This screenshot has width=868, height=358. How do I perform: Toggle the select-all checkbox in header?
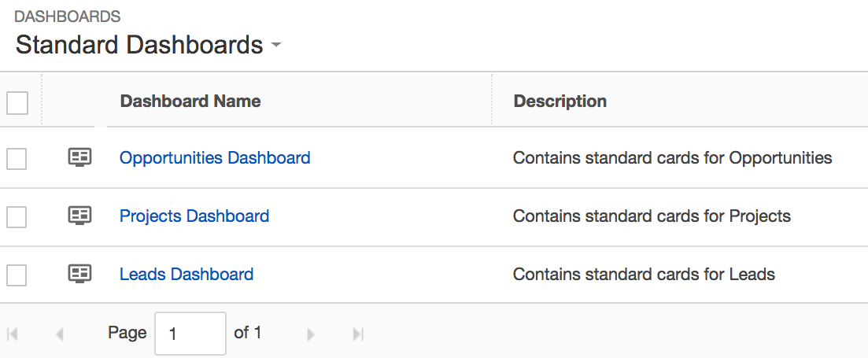tap(17, 103)
